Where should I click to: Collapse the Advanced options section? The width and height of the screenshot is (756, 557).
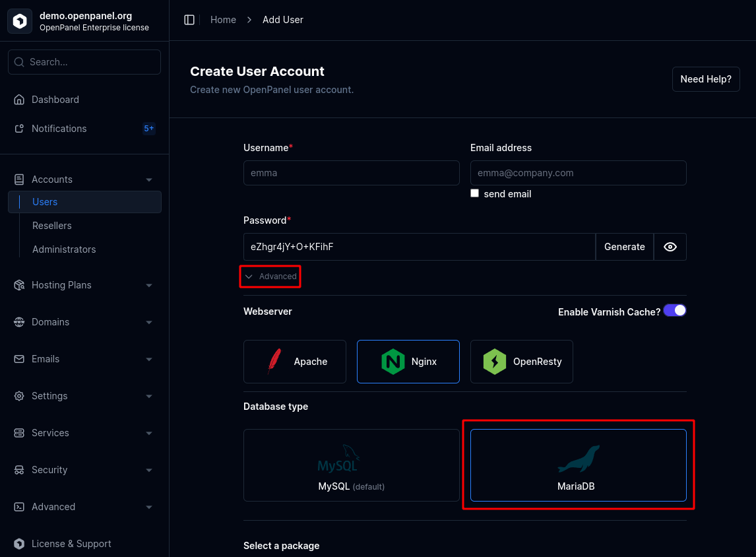pos(270,277)
